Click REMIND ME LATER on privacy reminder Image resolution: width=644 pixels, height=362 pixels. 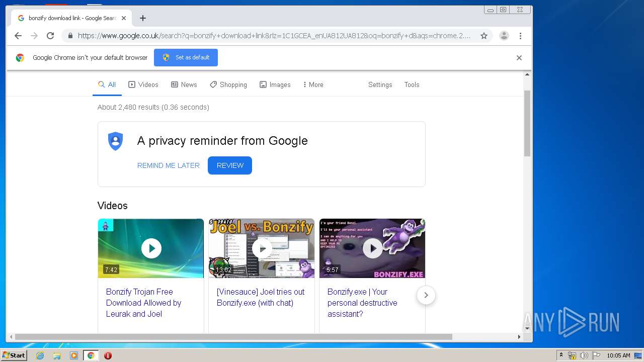[169, 165]
